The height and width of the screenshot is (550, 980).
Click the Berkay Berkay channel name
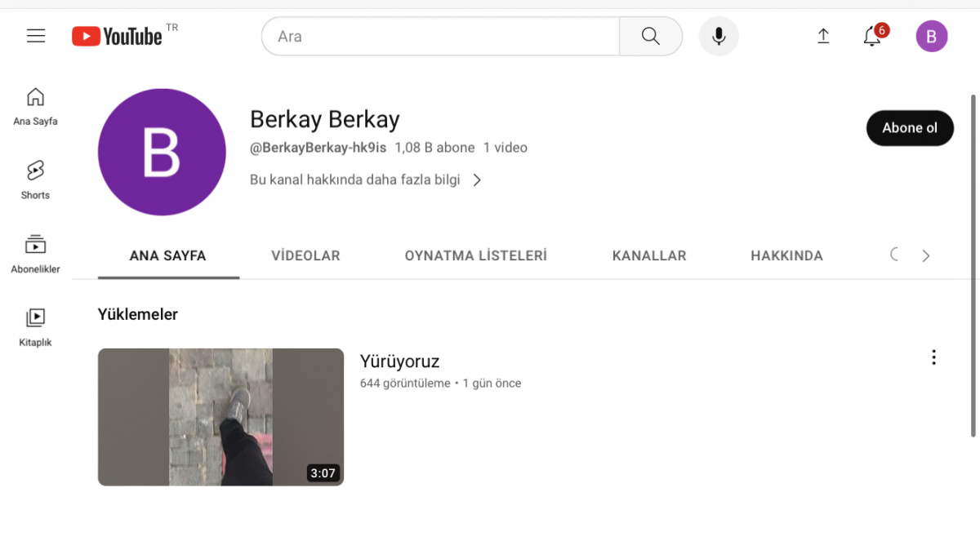(325, 119)
